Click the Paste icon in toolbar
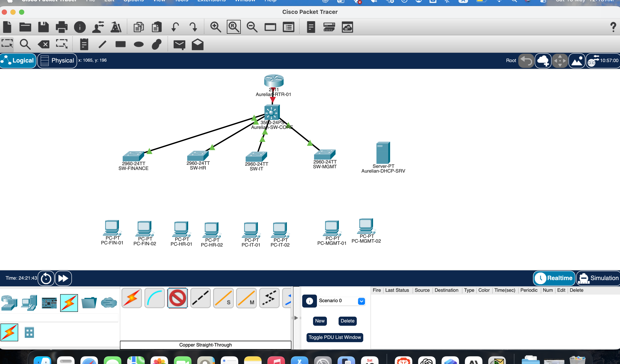The width and height of the screenshot is (620, 364). (x=157, y=27)
